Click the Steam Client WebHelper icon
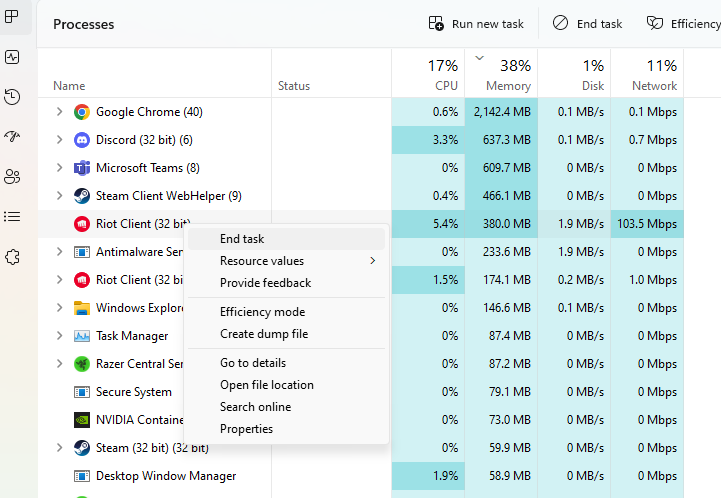The height and width of the screenshot is (498, 721). tap(82, 196)
